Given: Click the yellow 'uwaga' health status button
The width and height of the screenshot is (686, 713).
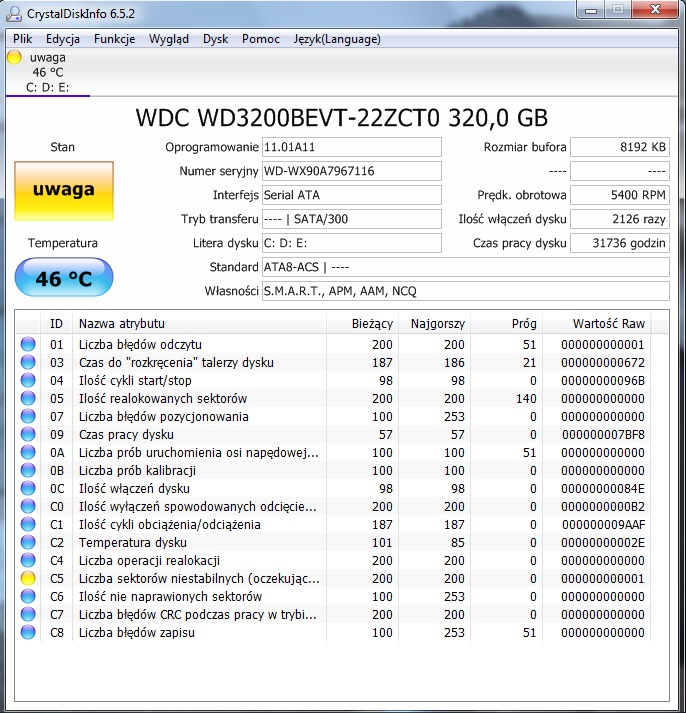Looking at the screenshot, I should tap(64, 191).
